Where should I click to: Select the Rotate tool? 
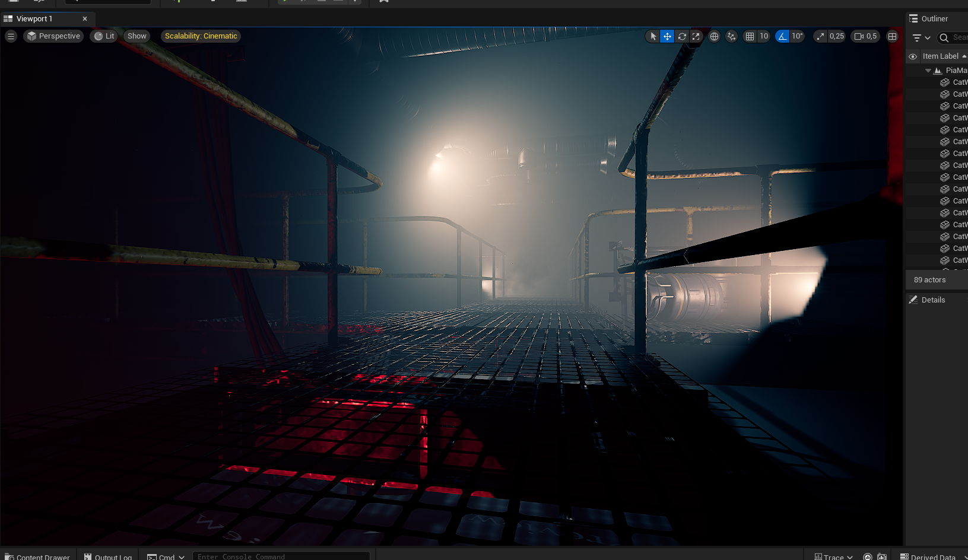682,36
